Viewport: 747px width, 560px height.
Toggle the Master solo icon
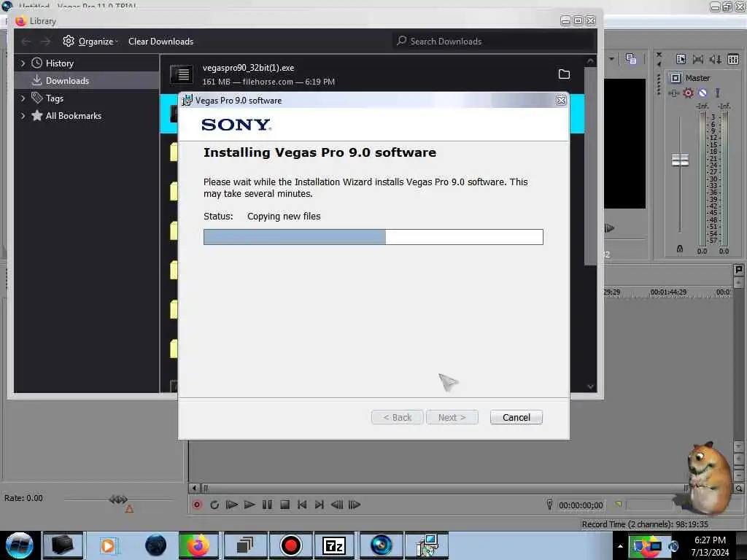coord(718,93)
